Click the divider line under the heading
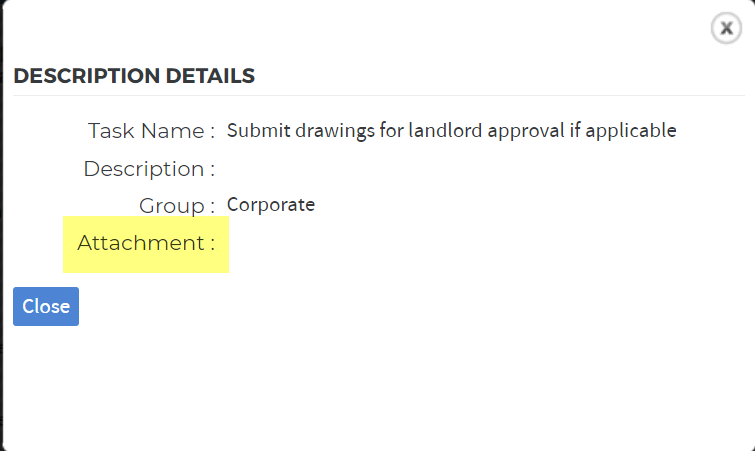 pos(378,95)
